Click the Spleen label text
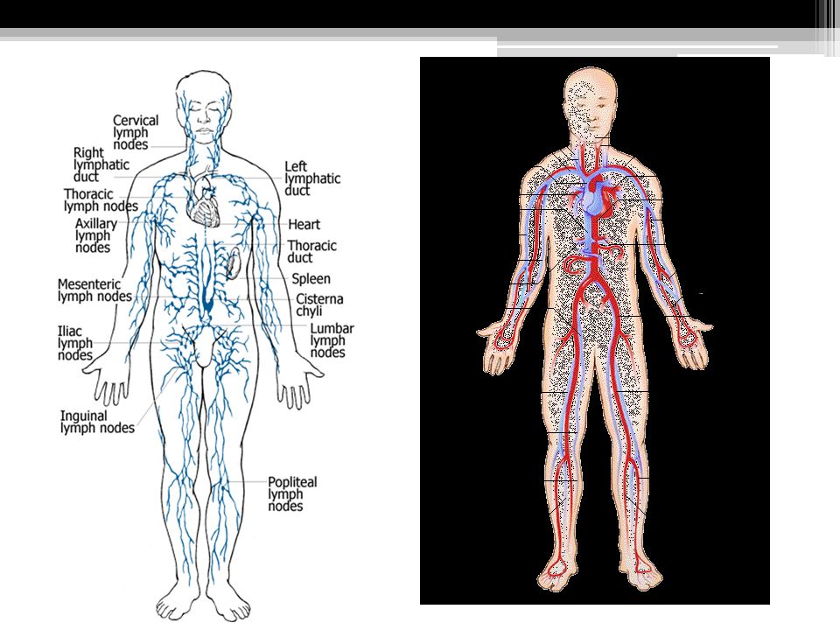The image size is (840, 630). pyautogui.click(x=311, y=279)
